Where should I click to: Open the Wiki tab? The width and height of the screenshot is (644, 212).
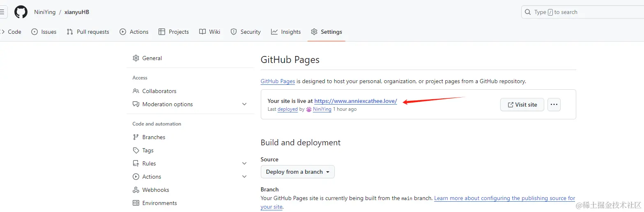210,32
